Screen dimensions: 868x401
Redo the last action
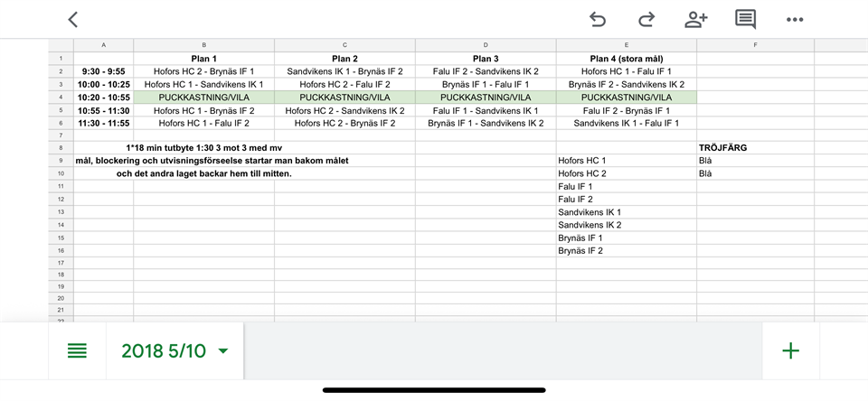(x=646, y=19)
